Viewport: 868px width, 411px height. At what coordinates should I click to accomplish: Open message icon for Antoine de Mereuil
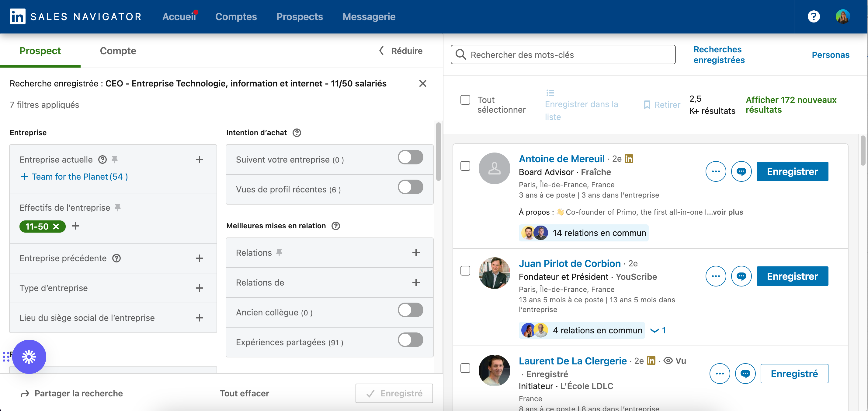point(741,172)
